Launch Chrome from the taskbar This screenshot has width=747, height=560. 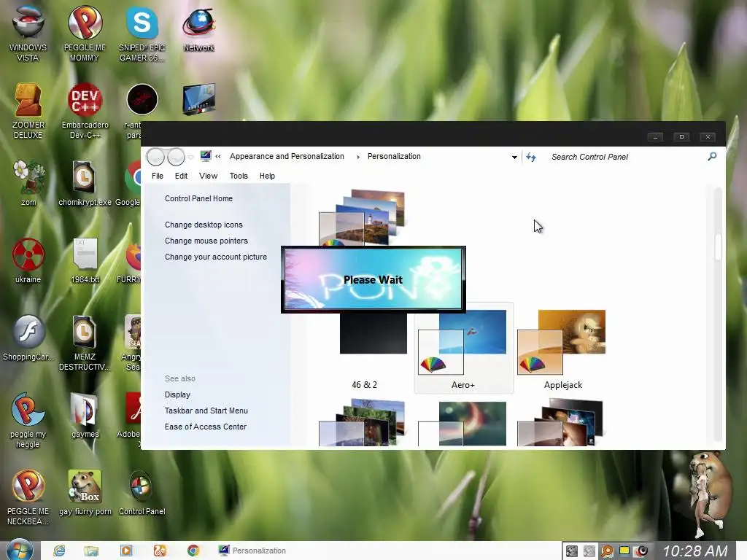coord(193,551)
